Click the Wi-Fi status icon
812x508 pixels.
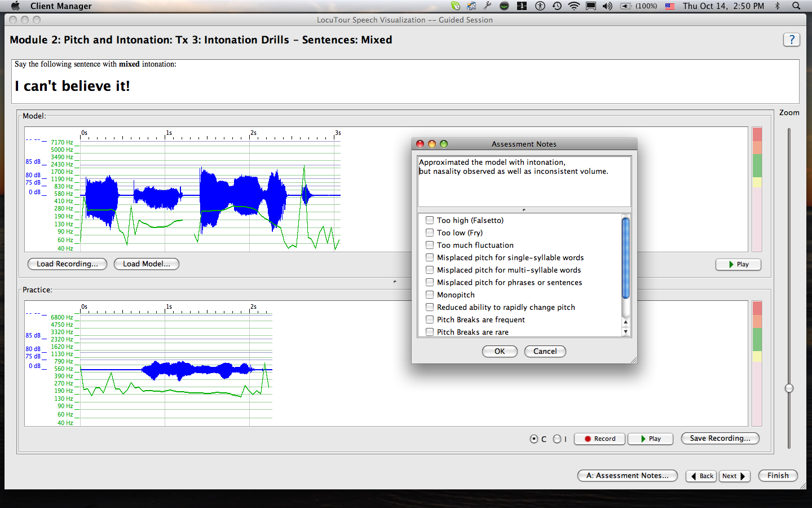pyautogui.click(x=574, y=6)
